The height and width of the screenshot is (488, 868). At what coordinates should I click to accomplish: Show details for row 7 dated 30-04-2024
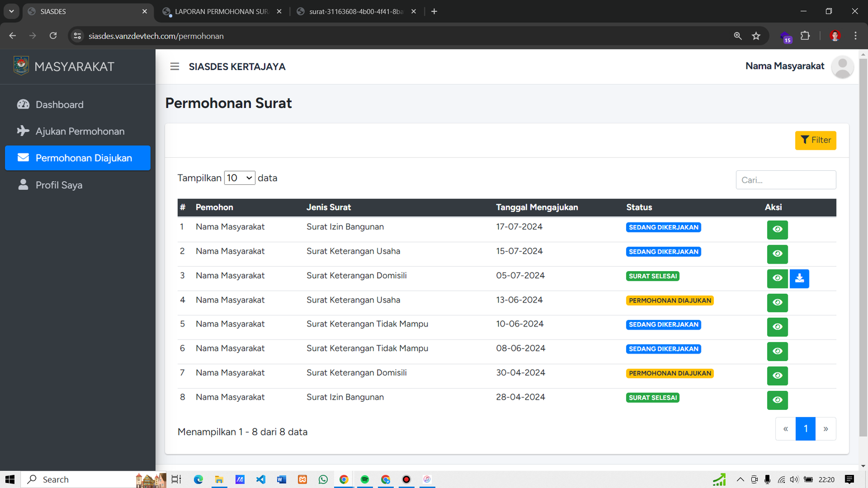(777, 376)
